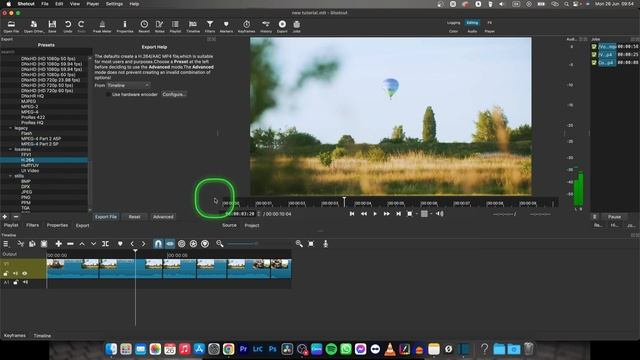This screenshot has height=360, width=640.
Task: Split clip at playhead
Action: tap(105, 244)
